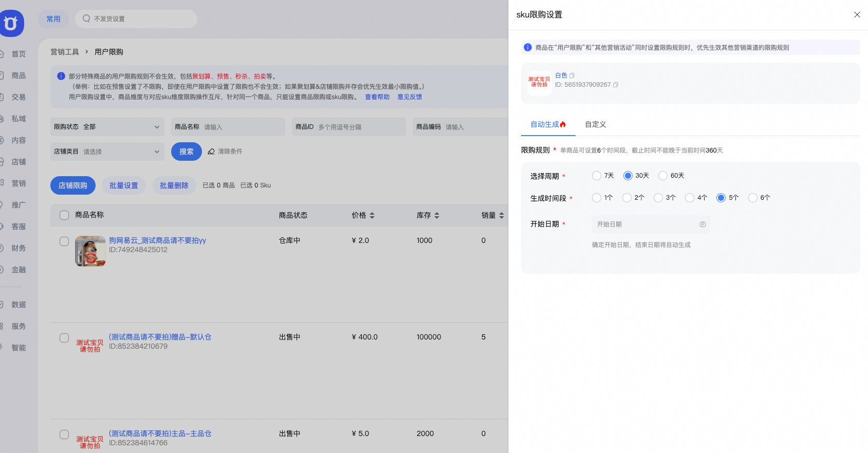Select the 30天 period radio button
Screen dimensions: 868x453
coord(627,176)
